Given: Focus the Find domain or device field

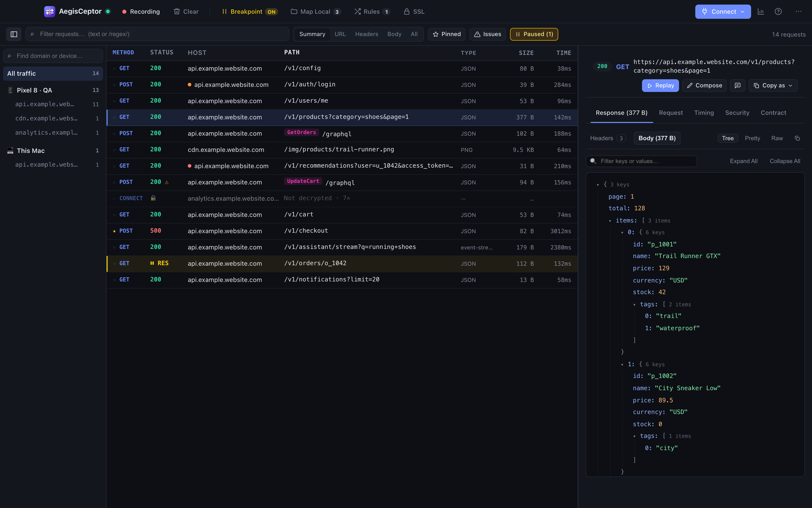Looking at the screenshot, I should click(x=53, y=56).
